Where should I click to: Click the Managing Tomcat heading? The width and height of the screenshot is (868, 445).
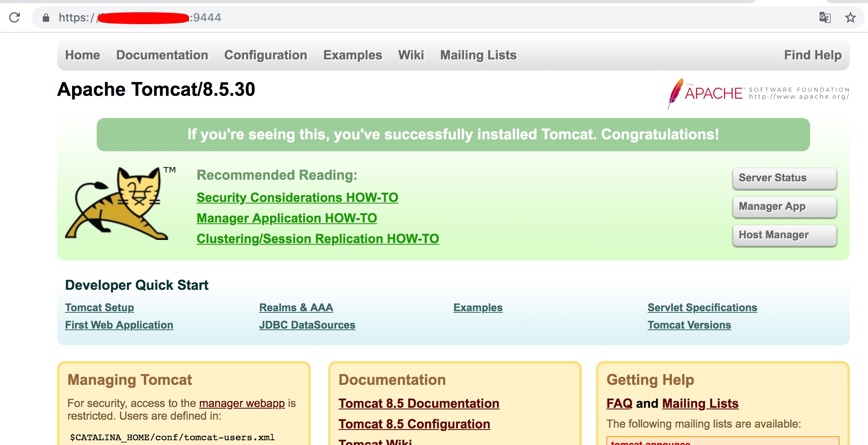(x=130, y=380)
